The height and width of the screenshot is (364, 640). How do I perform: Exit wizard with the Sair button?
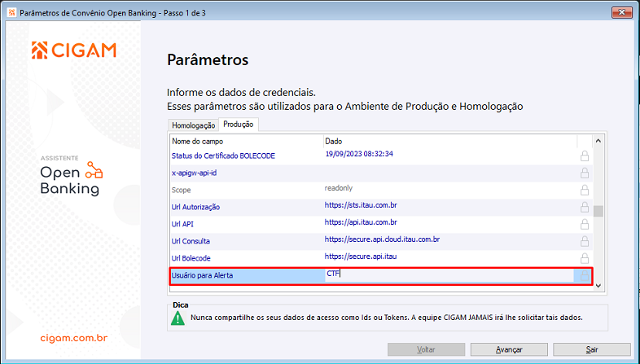[x=592, y=349]
